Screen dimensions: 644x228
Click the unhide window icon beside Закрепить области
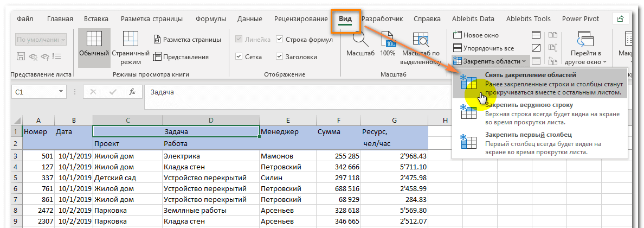(x=536, y=61)
